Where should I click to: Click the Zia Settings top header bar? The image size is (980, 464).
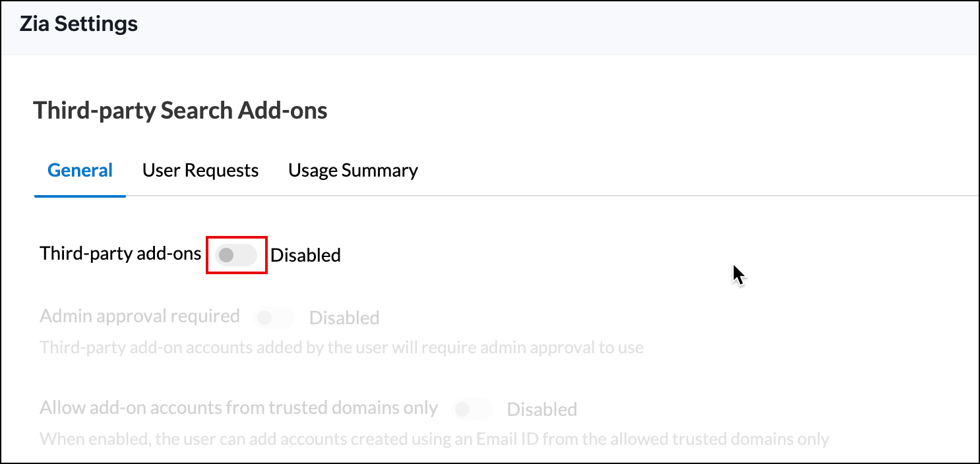pyautogui.click(x=528, y=26)
